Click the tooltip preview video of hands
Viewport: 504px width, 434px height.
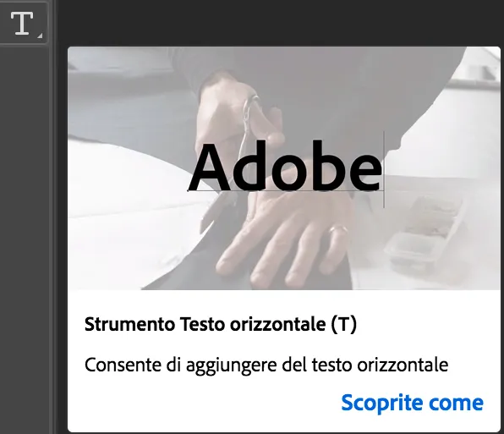284,168
